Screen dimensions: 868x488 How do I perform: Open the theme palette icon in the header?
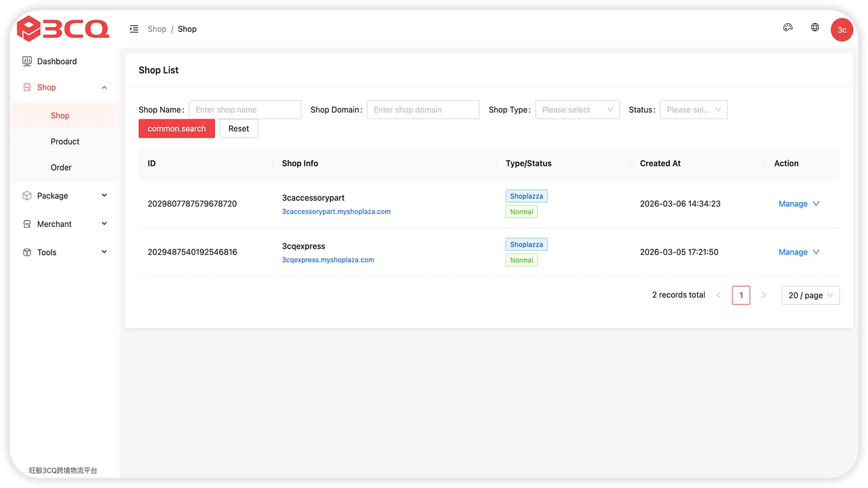[x=787, y=27]
